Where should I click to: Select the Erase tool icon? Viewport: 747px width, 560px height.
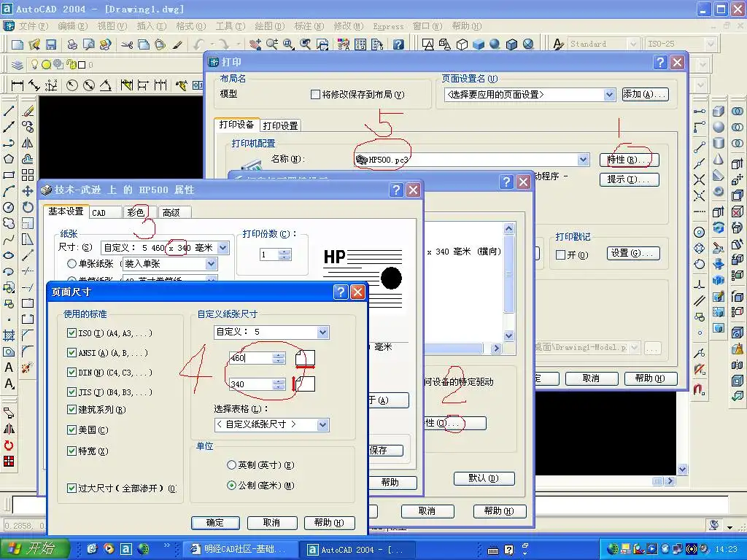click(x=28, y=111)
